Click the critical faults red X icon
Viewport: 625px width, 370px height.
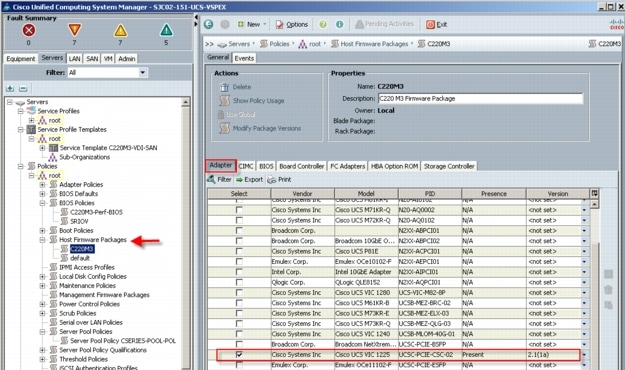tap(28, 30)
